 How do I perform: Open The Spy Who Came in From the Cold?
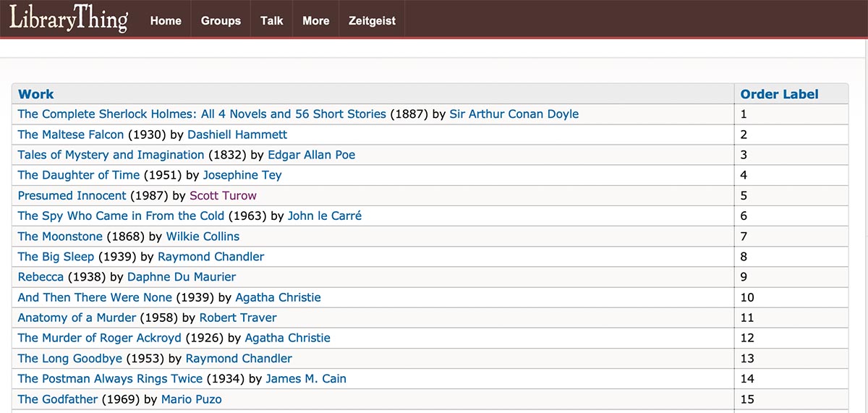coord(122,216)
